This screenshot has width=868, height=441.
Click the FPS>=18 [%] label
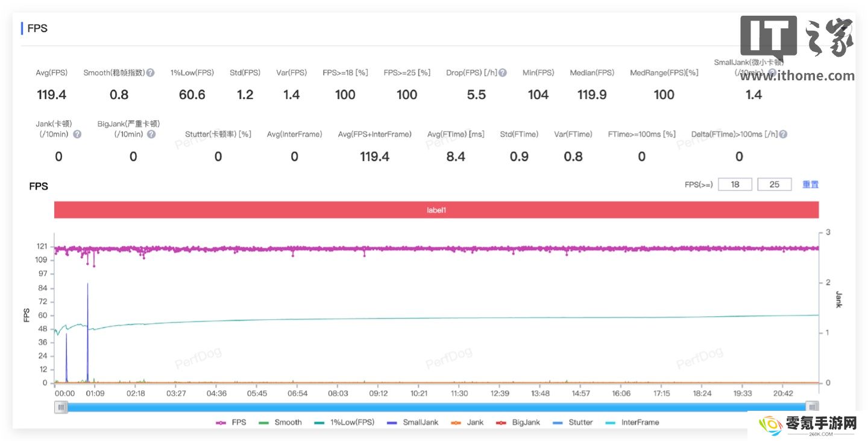tap(345, 72)
